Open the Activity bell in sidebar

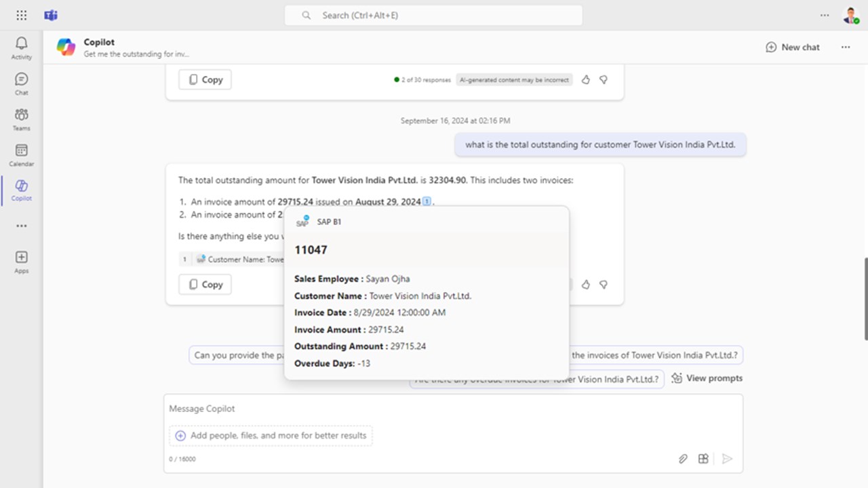[x=22, y=48]
